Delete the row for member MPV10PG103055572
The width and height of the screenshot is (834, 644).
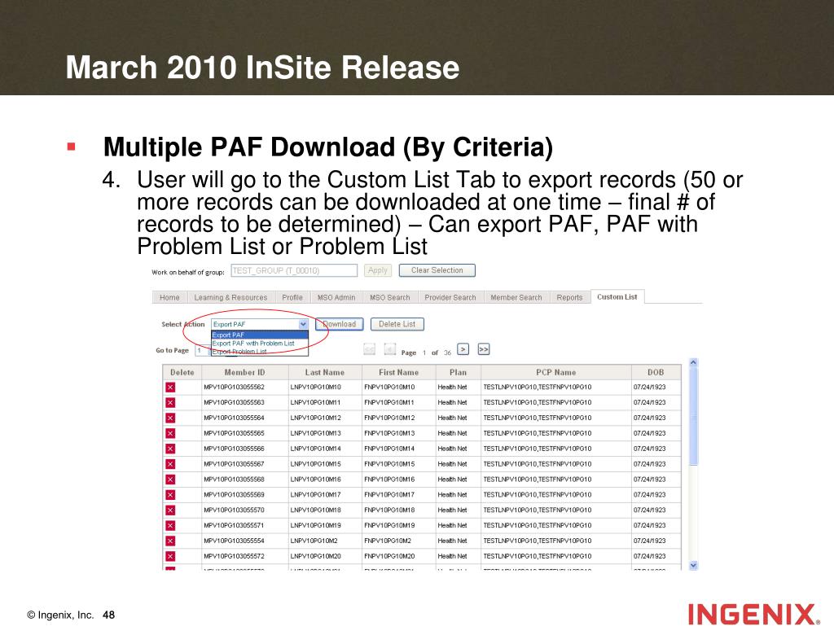170,557
